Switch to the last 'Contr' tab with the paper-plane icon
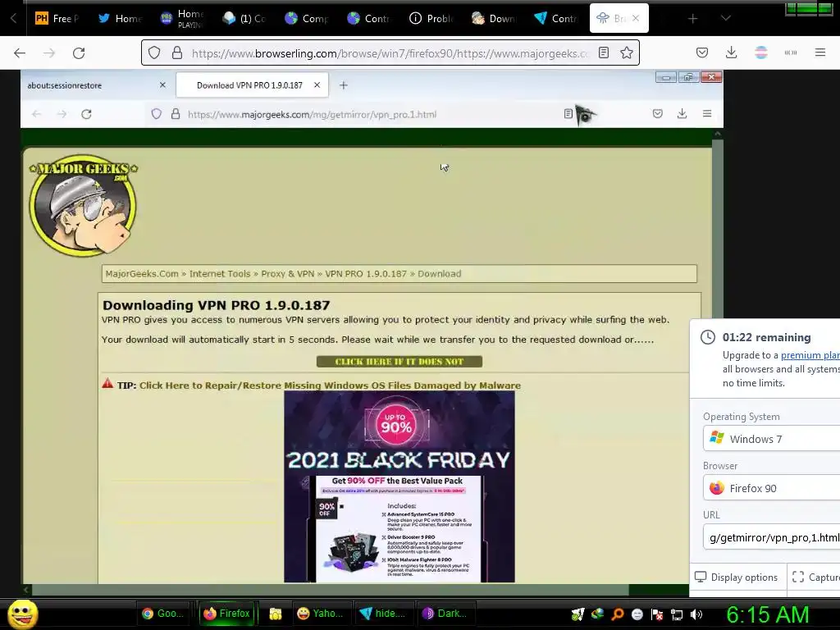The width and height of the screenshot is (840, 630). (555, 18)
